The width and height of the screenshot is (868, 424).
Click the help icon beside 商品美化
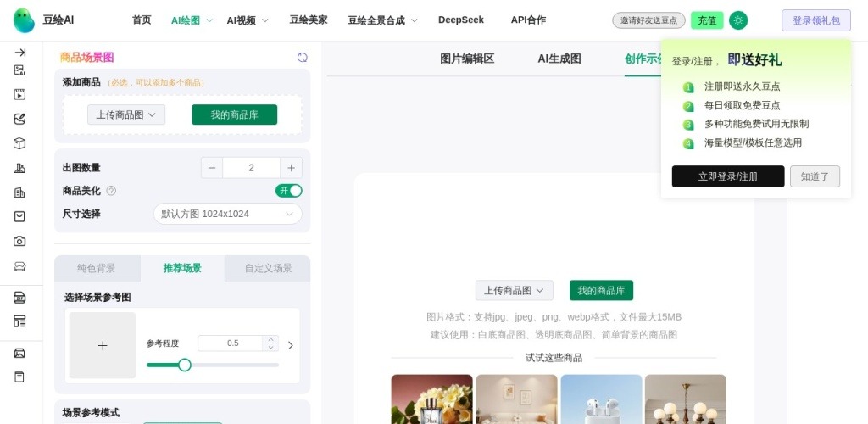pyautogui.click(x=111, y=191)
